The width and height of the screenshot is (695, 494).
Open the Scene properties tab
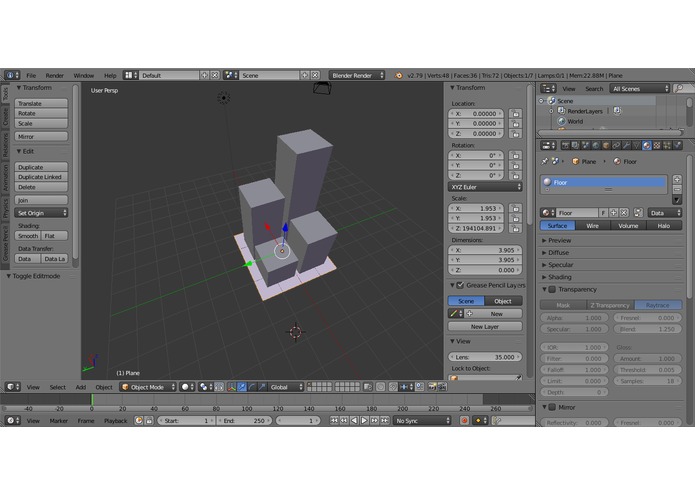(x=586, y=145)
